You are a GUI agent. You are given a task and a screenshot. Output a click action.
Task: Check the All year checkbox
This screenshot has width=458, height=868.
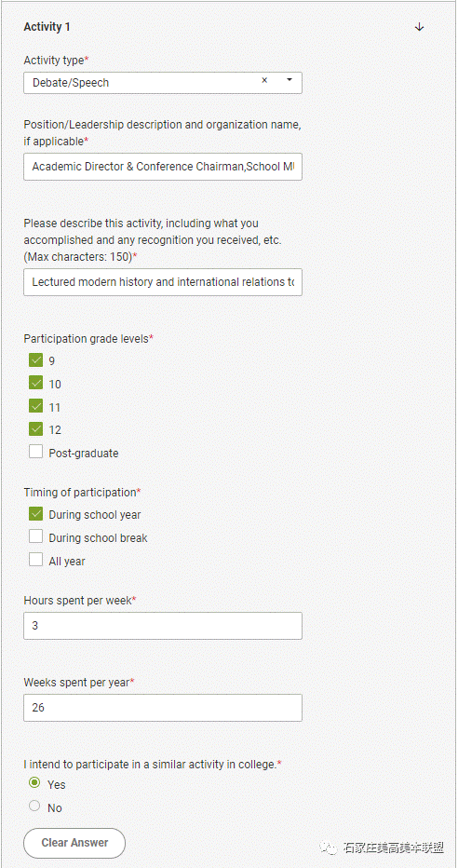click(x=36, y=561)
